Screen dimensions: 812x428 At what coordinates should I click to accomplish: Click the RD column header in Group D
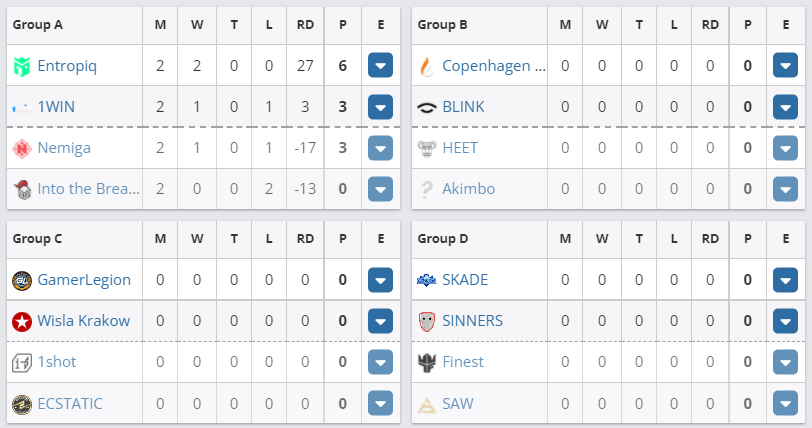point(710,239)
